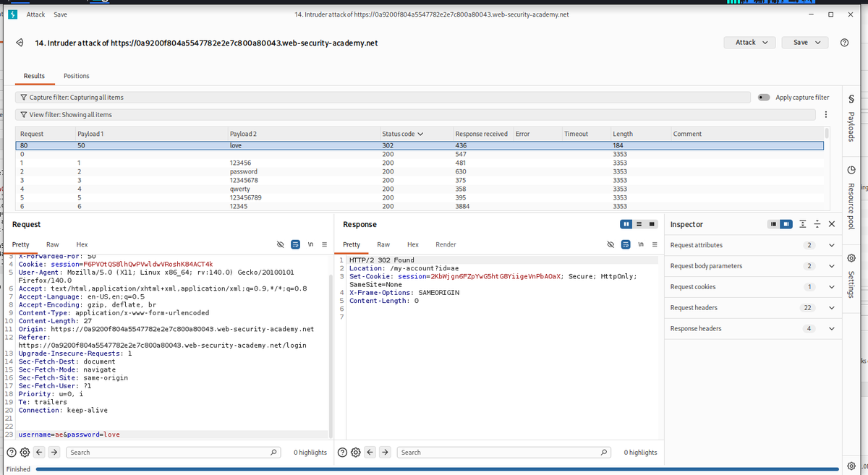This screenshot has height=475, width=868.
Task: Close the Inspector panel
Action: (831, 224)
